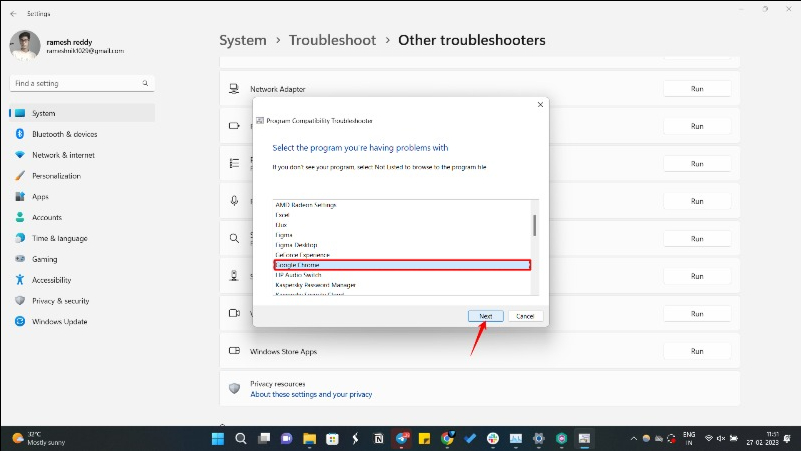
Task: Click the microphone icon in troubleshooter list
Action: 234,201
